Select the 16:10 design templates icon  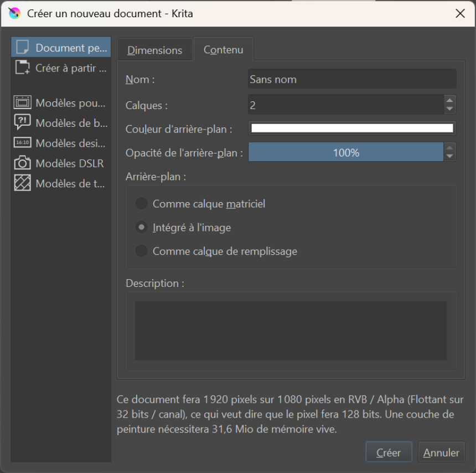(x=23, y=143)
